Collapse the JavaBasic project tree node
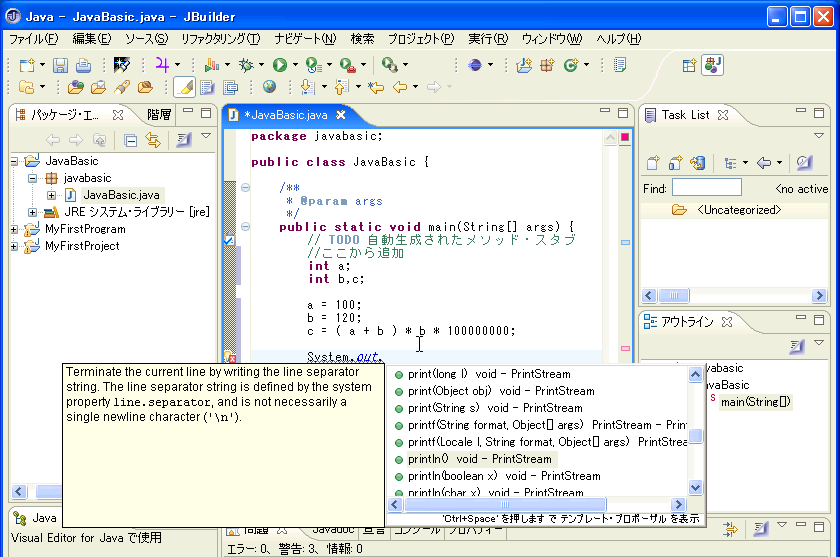This screenshot has width=840, height=557. pyautogui.click(x=15, y=161)
